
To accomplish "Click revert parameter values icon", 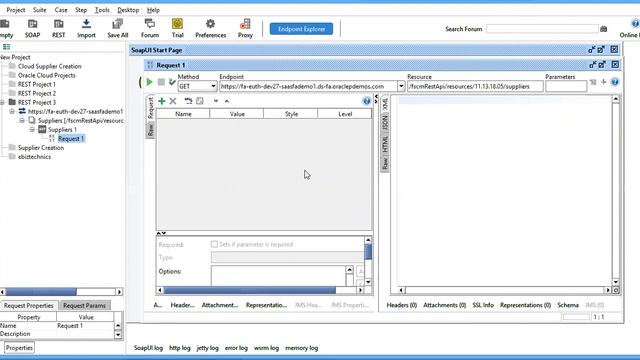I will [188, 101].
